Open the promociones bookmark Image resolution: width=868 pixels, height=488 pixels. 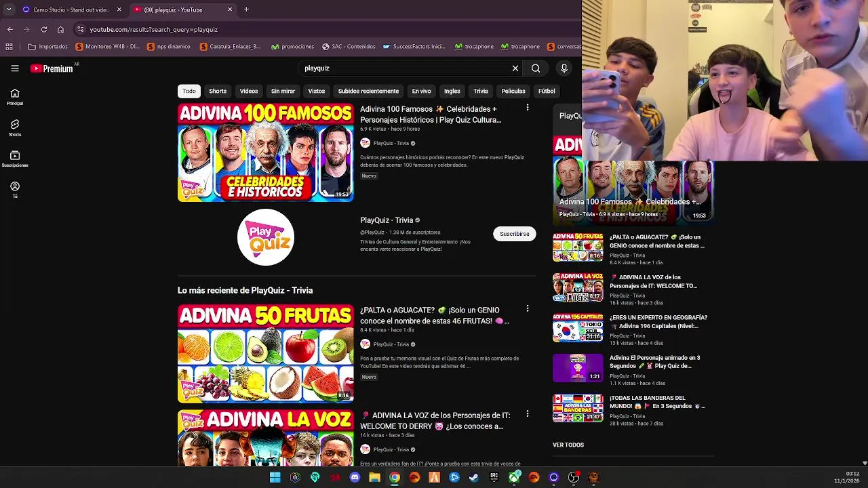point(292,47)
